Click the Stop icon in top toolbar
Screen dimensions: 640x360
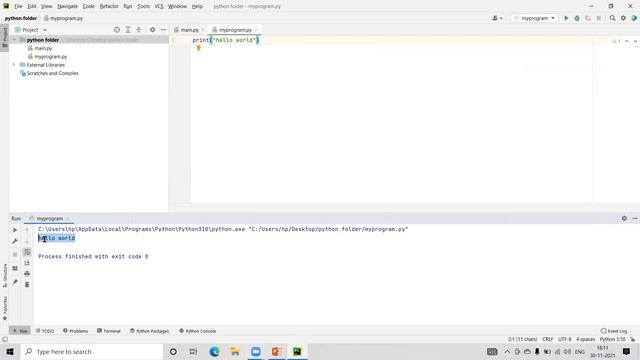click(x=598, y=18)
